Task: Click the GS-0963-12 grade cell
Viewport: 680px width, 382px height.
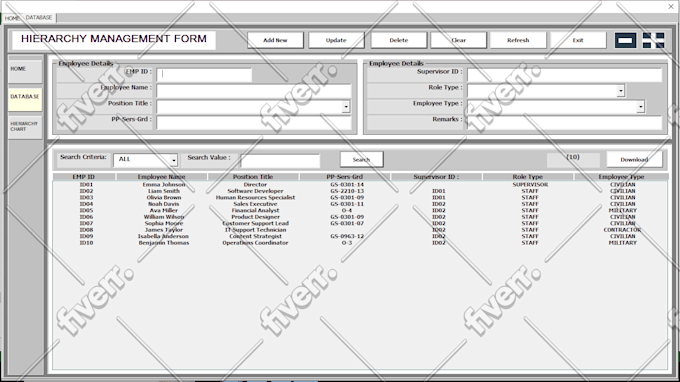Action: [x=347, y=237]
